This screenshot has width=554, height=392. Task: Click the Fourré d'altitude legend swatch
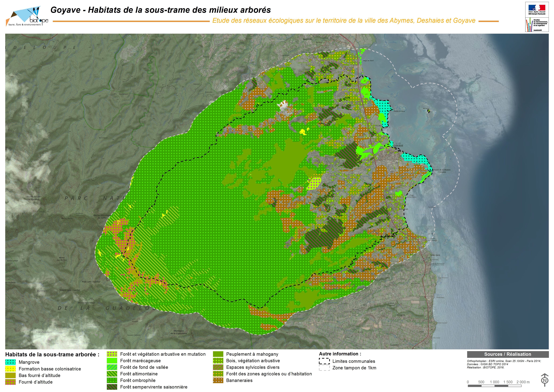pyautogui.click(x=10, y=382)
